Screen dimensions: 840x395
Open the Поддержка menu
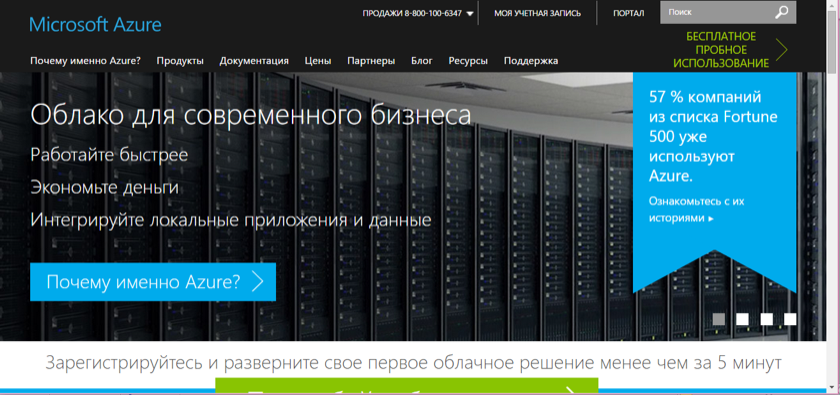[531, 61]
